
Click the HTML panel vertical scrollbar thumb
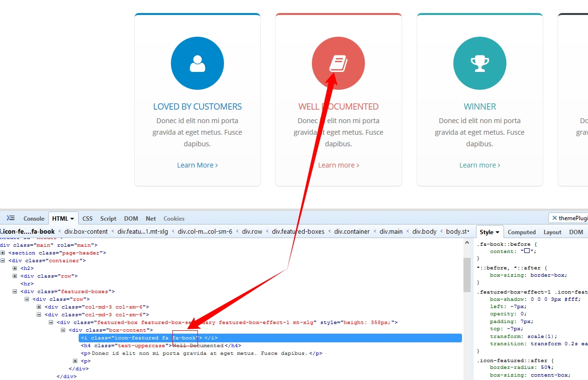467,275
